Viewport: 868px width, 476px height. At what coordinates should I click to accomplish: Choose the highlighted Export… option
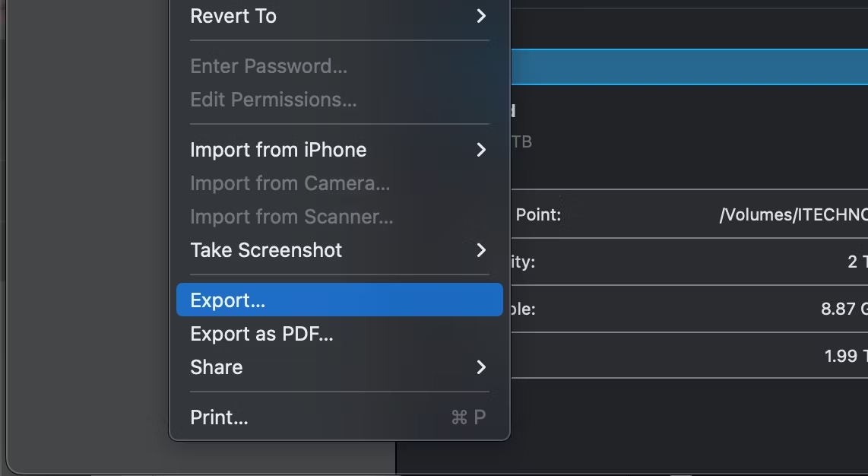[339, 300]
